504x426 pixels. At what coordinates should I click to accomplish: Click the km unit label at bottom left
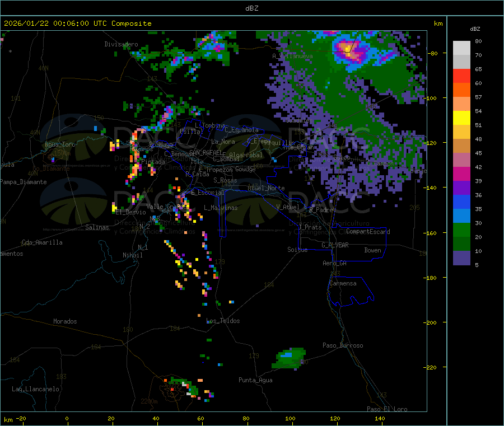coord(8,420)
